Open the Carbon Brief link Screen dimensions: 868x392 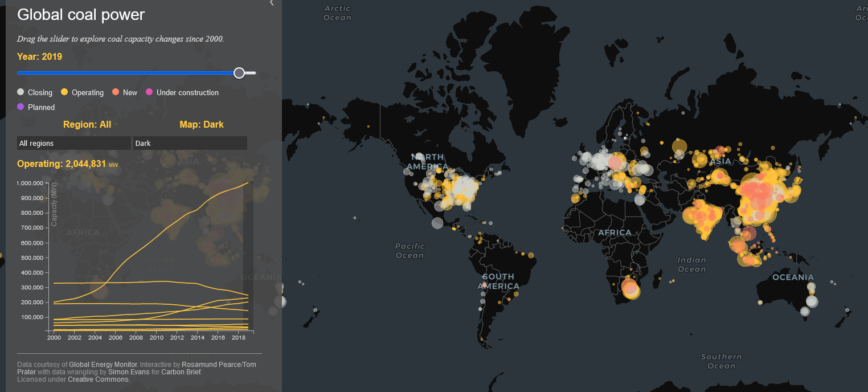pyautogui.click(x=181, y=372)
